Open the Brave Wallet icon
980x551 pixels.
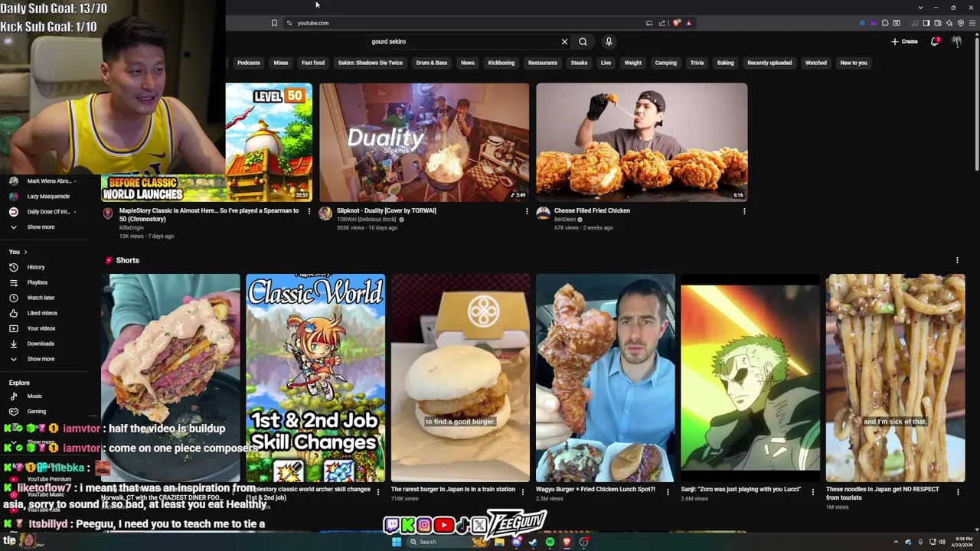(x=938, y=23)
